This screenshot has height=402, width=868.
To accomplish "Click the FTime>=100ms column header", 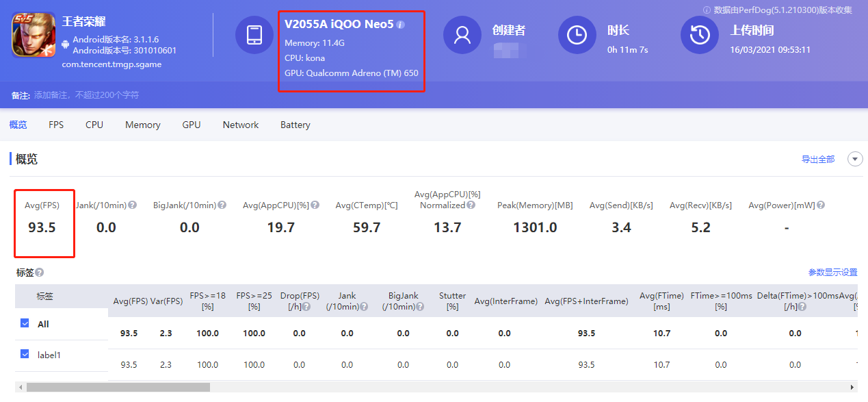I will point(721,301).
